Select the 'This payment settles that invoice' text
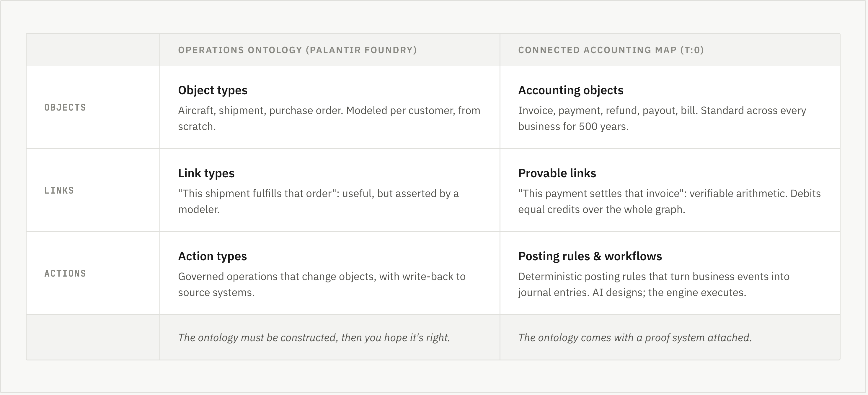This screenshot has width=868, height=395. click(x=670, y=201)
